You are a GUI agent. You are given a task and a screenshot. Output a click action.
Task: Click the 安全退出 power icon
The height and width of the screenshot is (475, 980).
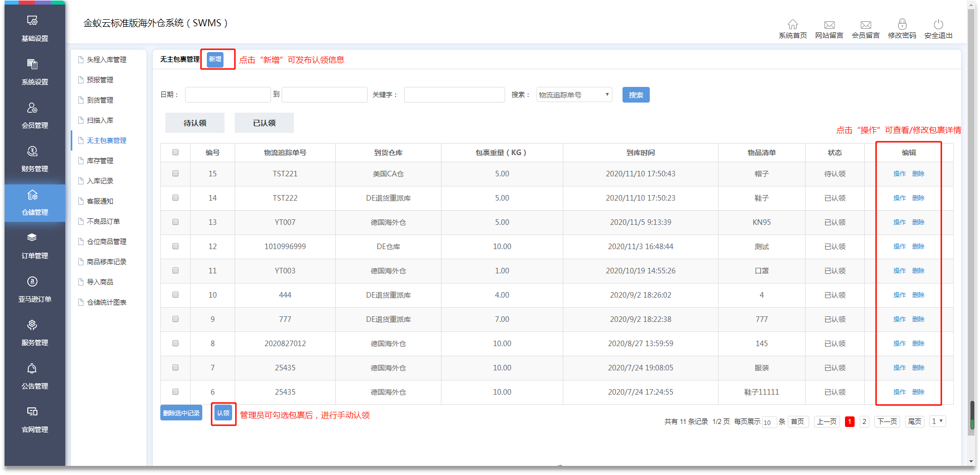(938, 25)
